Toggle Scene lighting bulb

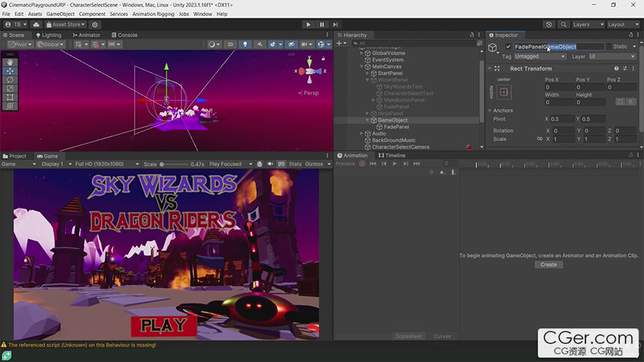pos(245,45)
